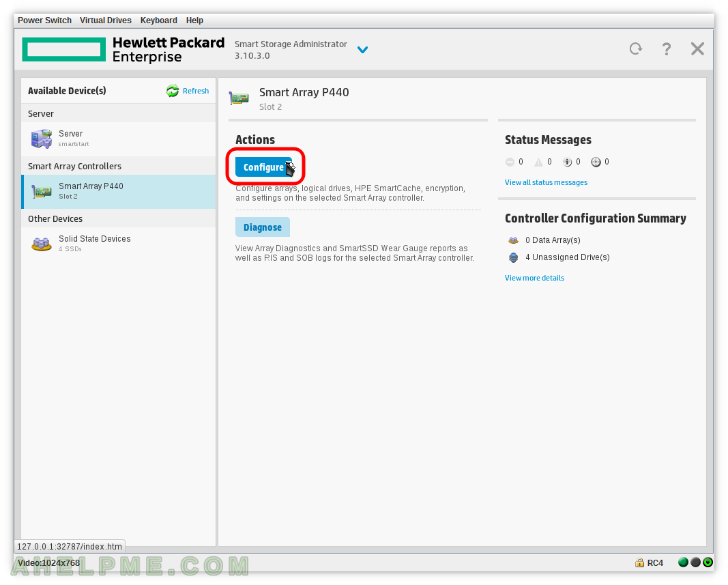728x585 pixels.
Task: Click the 'Smart Array Controllers' section header
Action: pos(75,167)
